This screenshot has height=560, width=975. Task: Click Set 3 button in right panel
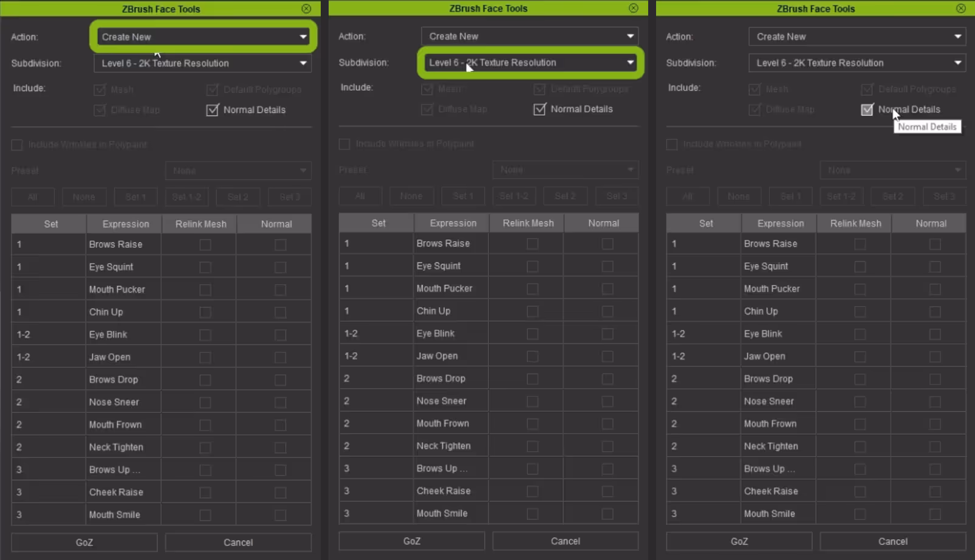[945, 197]
